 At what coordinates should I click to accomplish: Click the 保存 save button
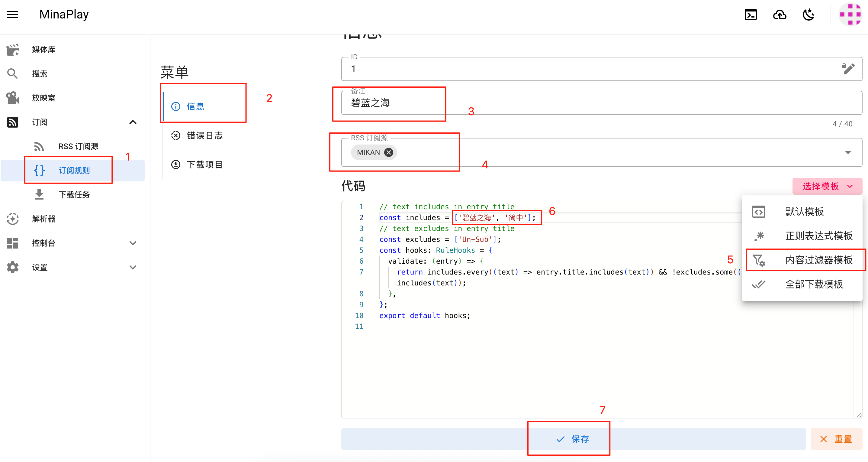573,439
